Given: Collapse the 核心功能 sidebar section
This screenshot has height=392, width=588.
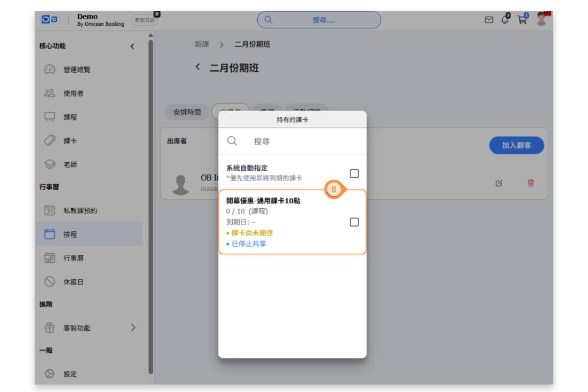Looking at the screenshot, I should [x=132, y=47].
